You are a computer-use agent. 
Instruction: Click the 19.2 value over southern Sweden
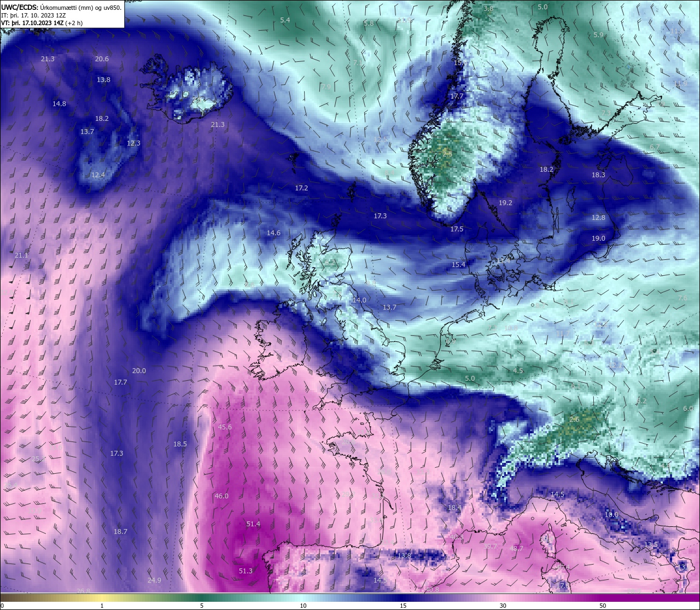coord(505,203)
